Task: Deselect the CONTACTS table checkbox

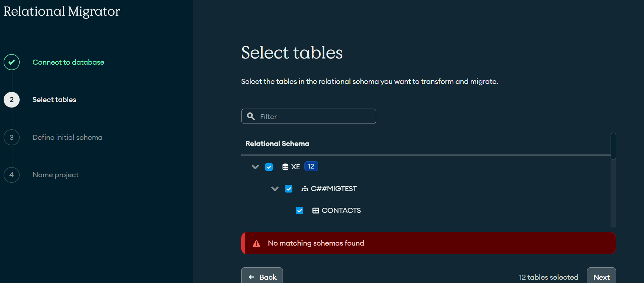Action: 299,210
